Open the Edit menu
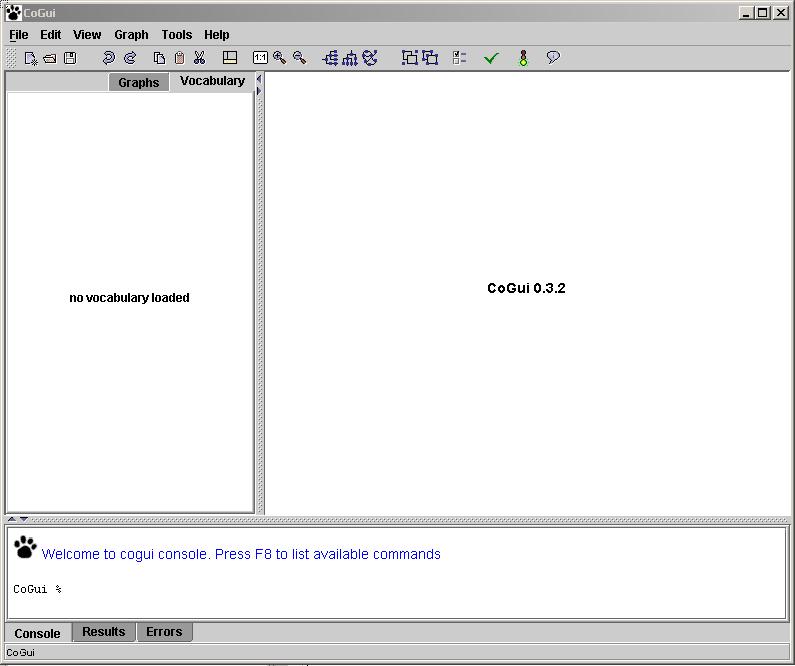The height and width of the screenshot is (666, 795). point(51,35)
